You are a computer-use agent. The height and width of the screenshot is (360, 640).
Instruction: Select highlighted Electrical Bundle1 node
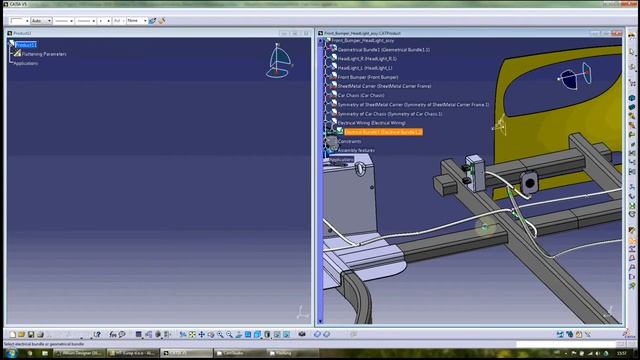point(383,132)
